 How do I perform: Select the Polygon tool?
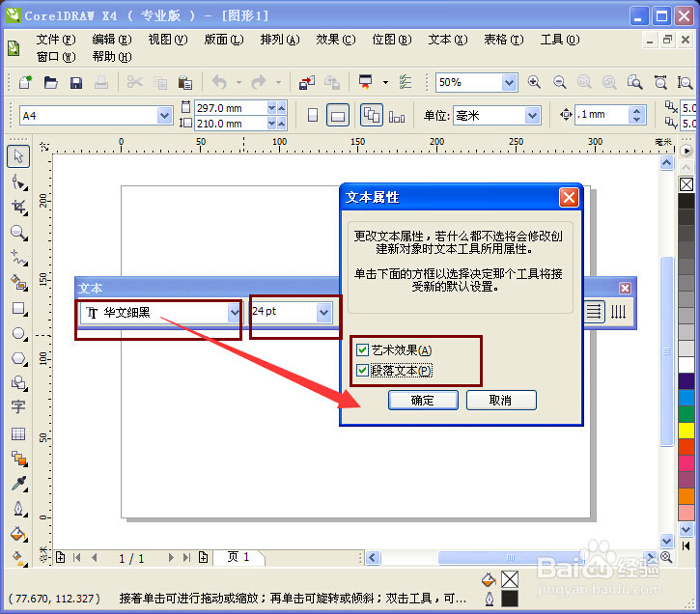click(x=19, y=358)
